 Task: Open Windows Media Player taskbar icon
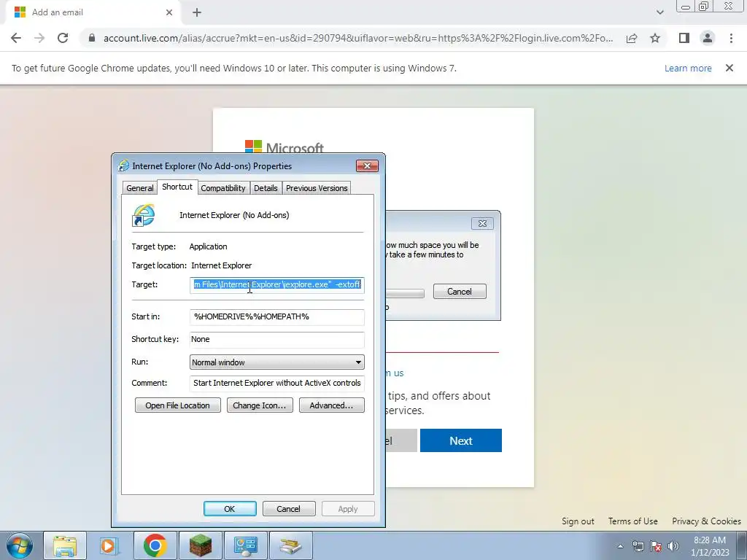click(109, 545)
